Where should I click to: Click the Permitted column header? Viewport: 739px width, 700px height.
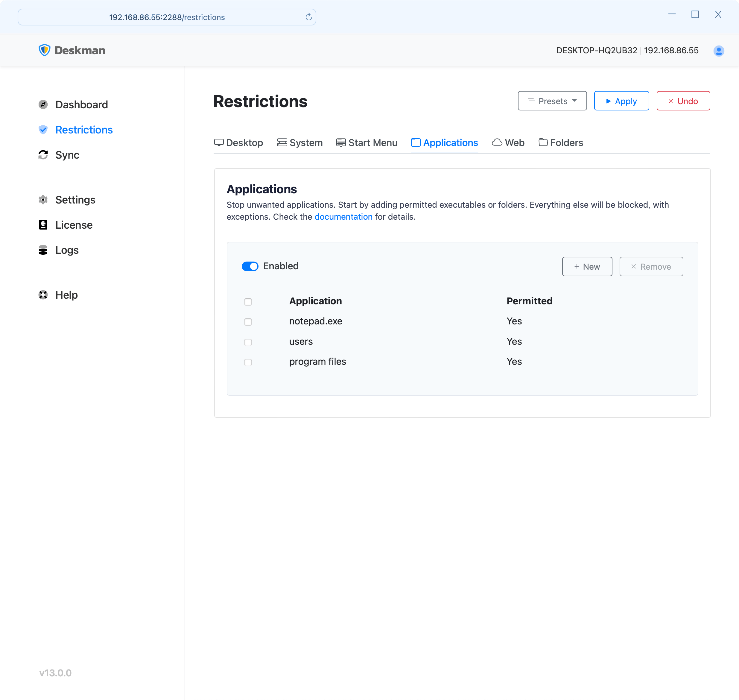529,301
